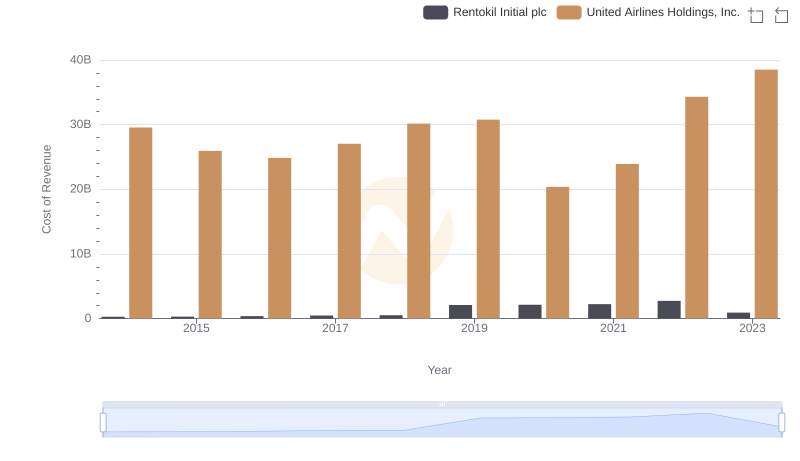Click the Rentokil dark legend swatch
Screen dimensions: 800x461
tap(436, 12)
